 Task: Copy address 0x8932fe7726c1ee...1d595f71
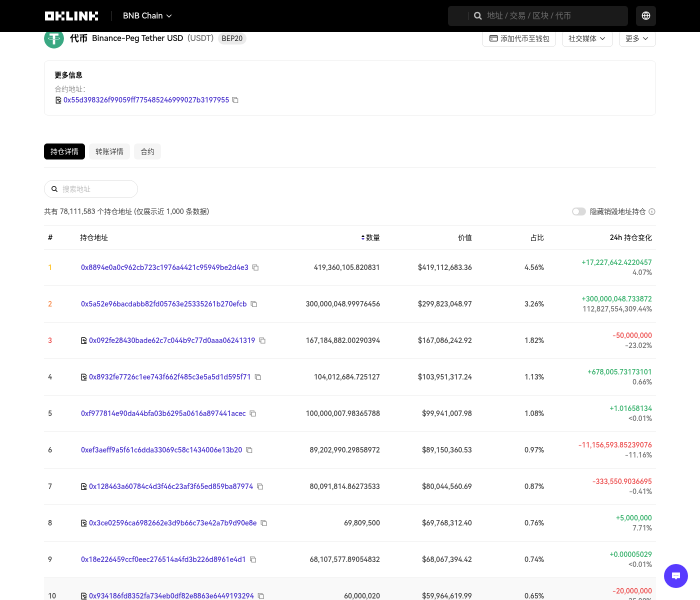[258, 377]
